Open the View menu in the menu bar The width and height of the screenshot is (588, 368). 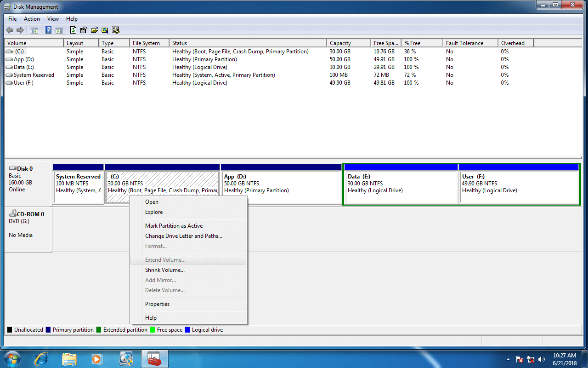[x=53, y=19]
